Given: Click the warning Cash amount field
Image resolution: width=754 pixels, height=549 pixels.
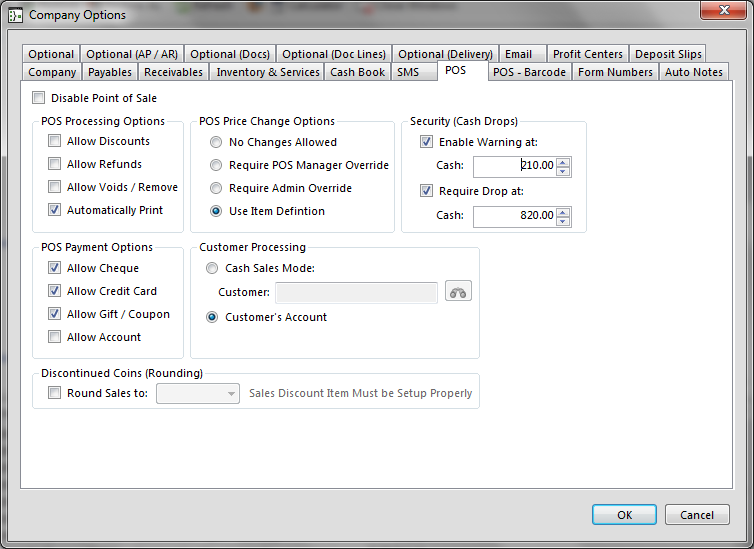Looking at the screenshot, I should [x=513, y=167].
